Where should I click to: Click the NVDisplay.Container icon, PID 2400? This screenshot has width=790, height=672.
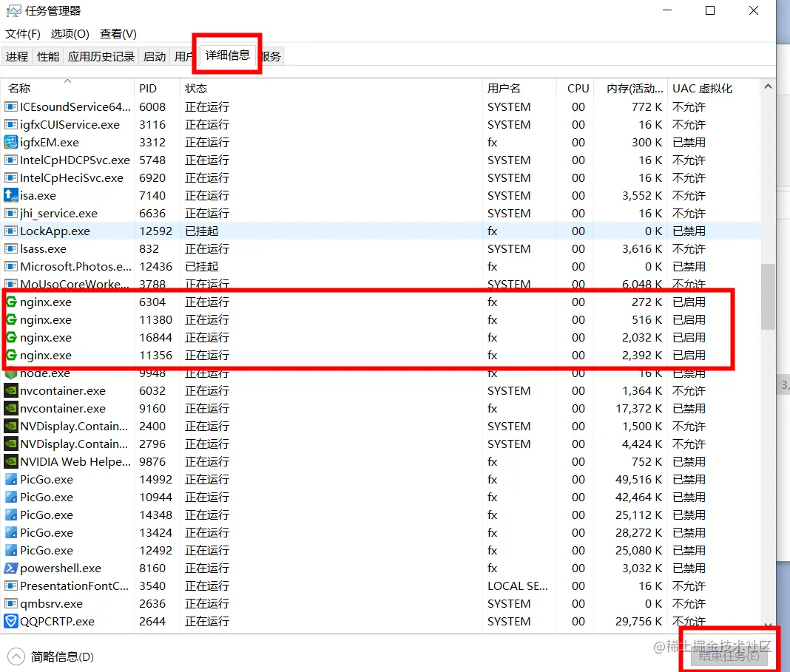coord(10,427)
